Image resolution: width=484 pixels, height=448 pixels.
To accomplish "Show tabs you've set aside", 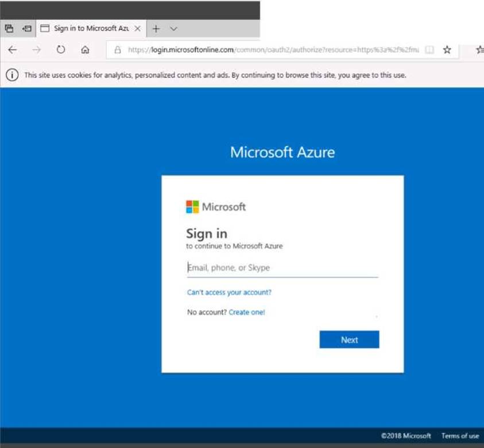I will click(9, 29).
